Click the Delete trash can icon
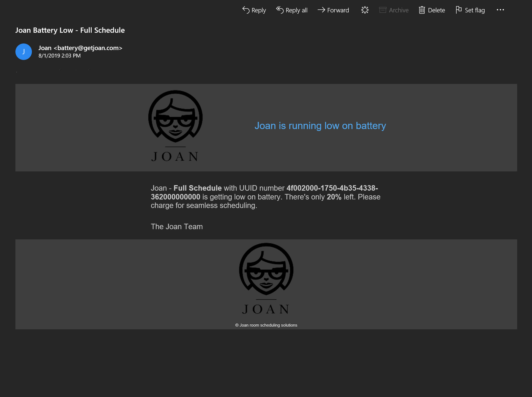This screenshot has width=532, height=397. tap(422, 10)
